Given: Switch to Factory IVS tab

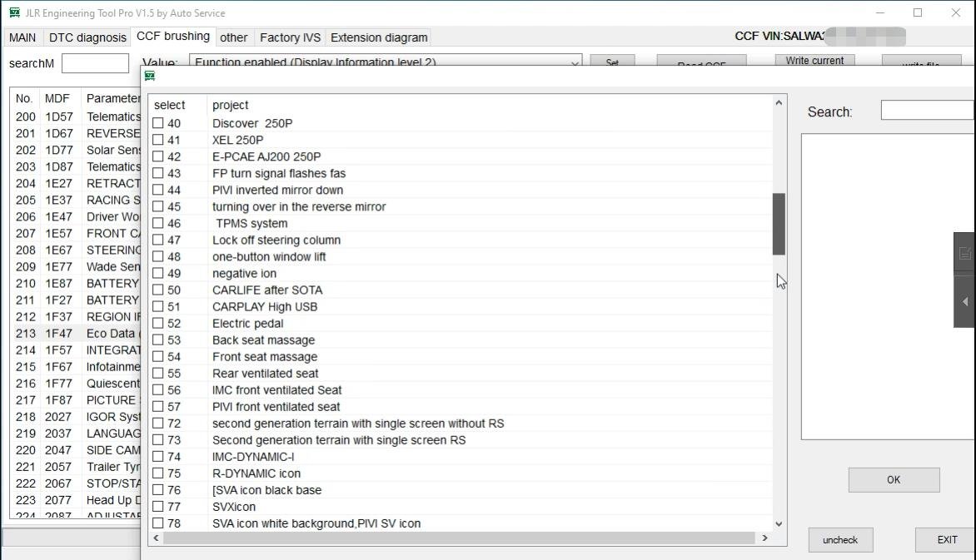Looking at the screenshot, I should pos(290,37).
